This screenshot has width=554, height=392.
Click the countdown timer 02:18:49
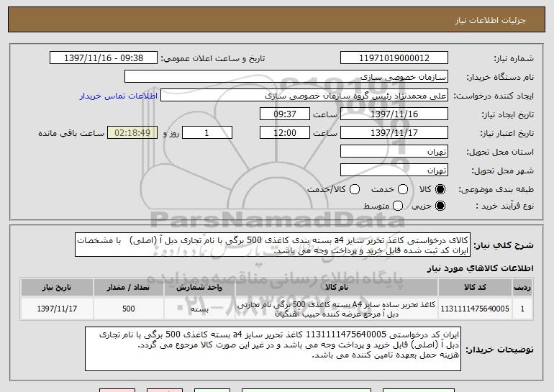(132, 133)
